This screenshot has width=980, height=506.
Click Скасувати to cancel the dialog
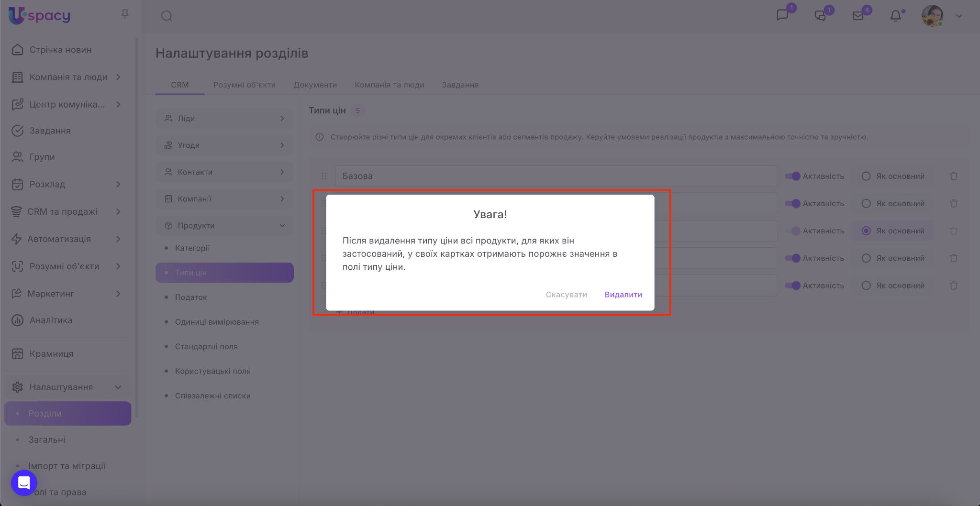point(566,295)
